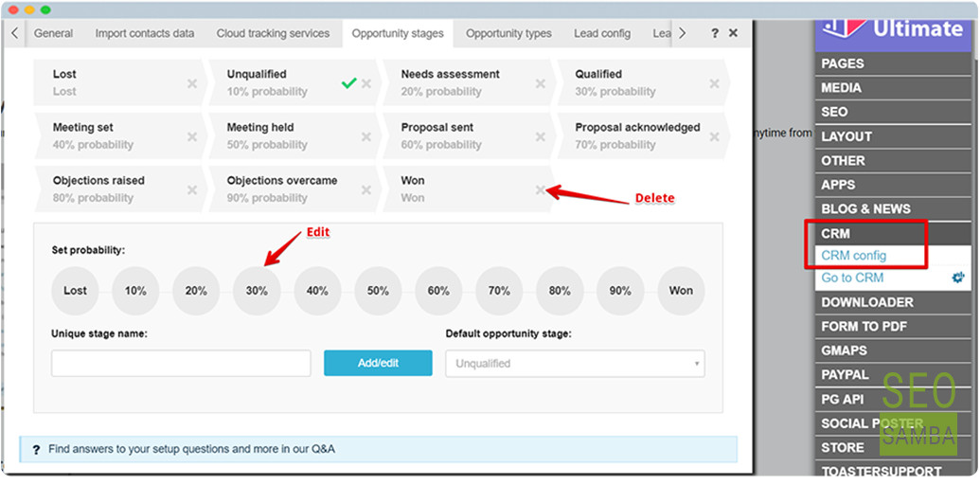Open the CRM config link
This screenshot has width=980, height=485.
[x=854, y=256]
